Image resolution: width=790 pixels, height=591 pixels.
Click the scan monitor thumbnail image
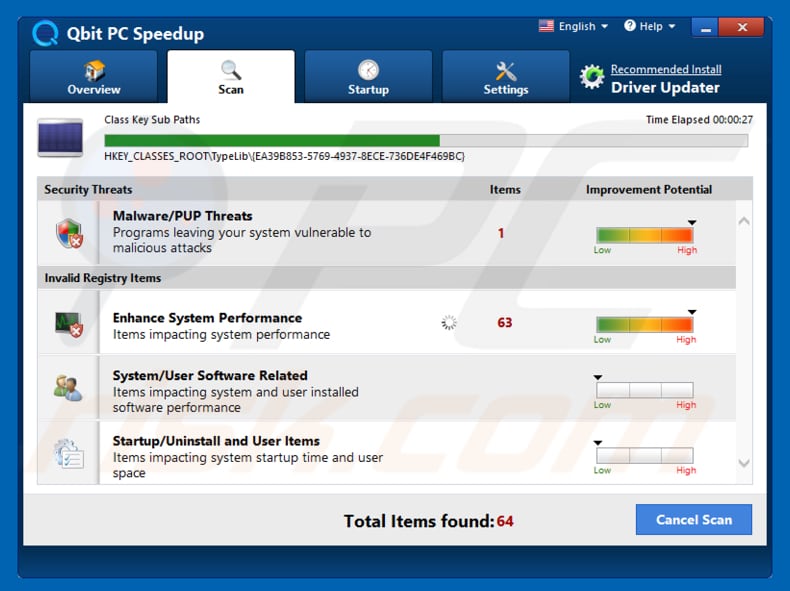pos(60,138)
